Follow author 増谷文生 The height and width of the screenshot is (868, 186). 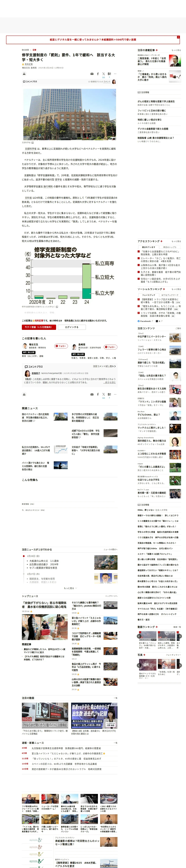(61, 346)
